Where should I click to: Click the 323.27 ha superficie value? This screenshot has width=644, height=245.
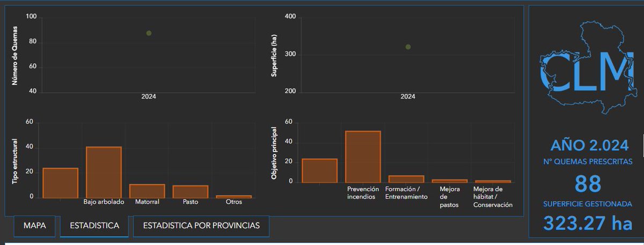588,224
